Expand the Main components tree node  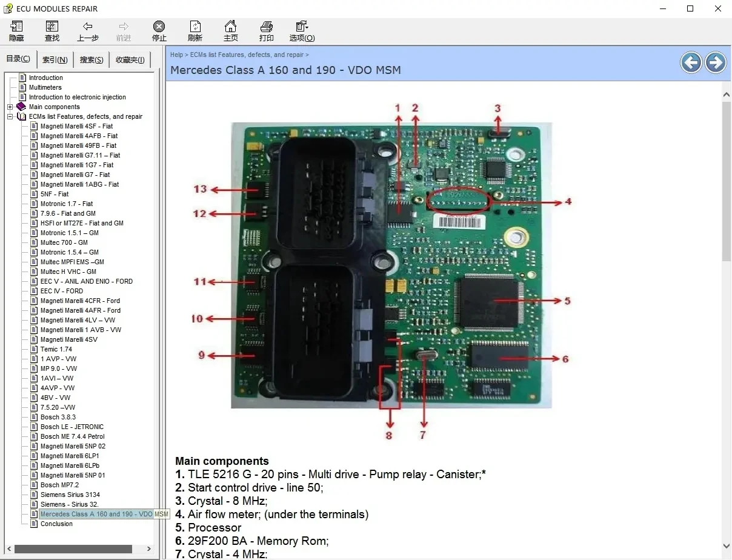(x=10, y=107)
